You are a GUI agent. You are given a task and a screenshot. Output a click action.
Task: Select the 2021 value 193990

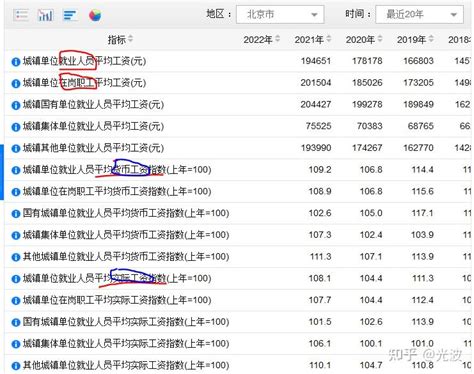(x=316, y=148)
